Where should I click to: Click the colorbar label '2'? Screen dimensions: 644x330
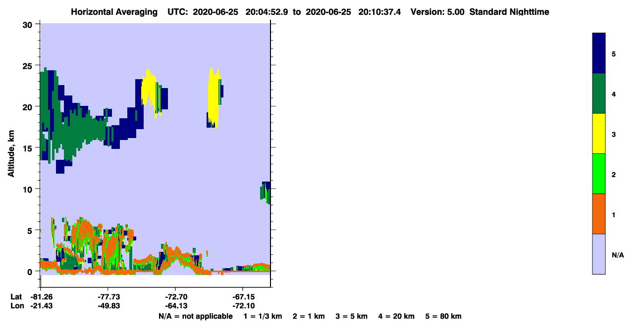614,174
